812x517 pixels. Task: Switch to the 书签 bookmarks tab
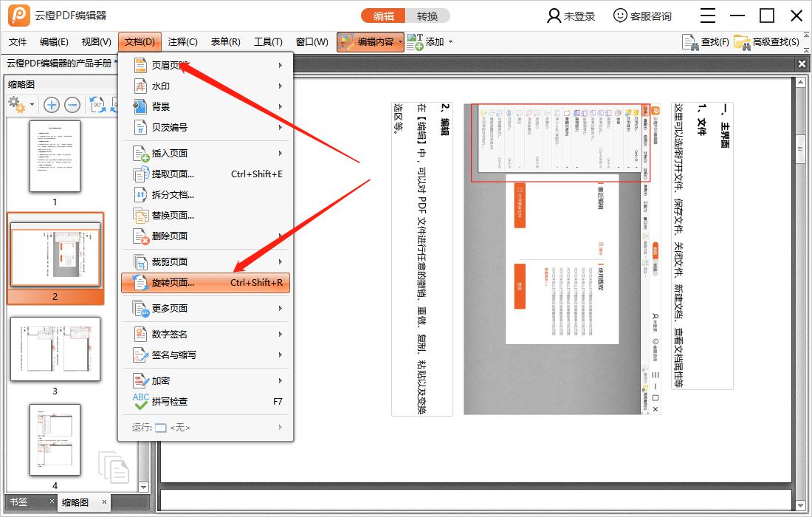[18, 502]
